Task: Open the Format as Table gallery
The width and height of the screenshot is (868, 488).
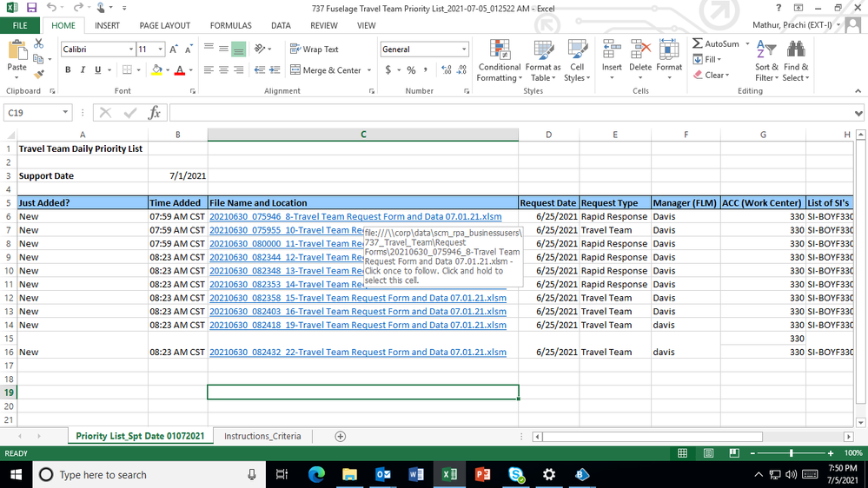Action: 543,61
